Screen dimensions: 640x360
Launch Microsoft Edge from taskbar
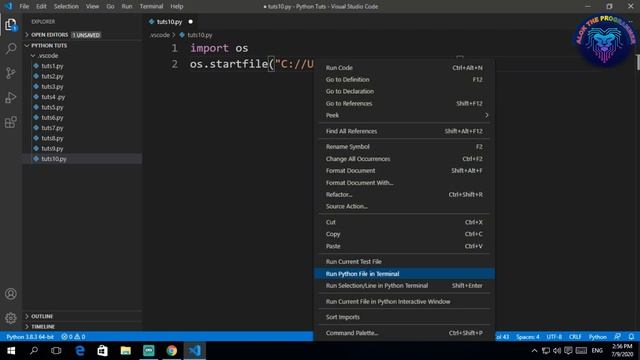click(80, 351)
